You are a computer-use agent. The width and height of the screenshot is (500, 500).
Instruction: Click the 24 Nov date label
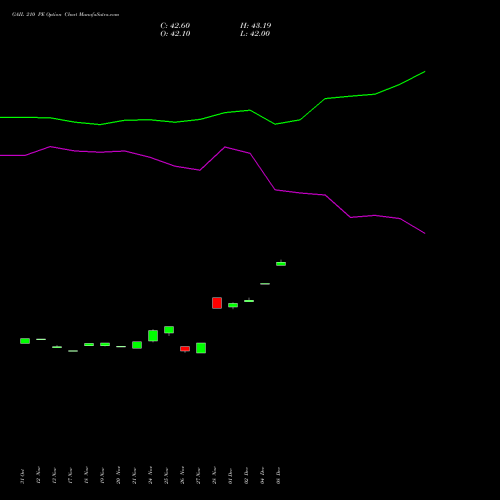point(150,475)
